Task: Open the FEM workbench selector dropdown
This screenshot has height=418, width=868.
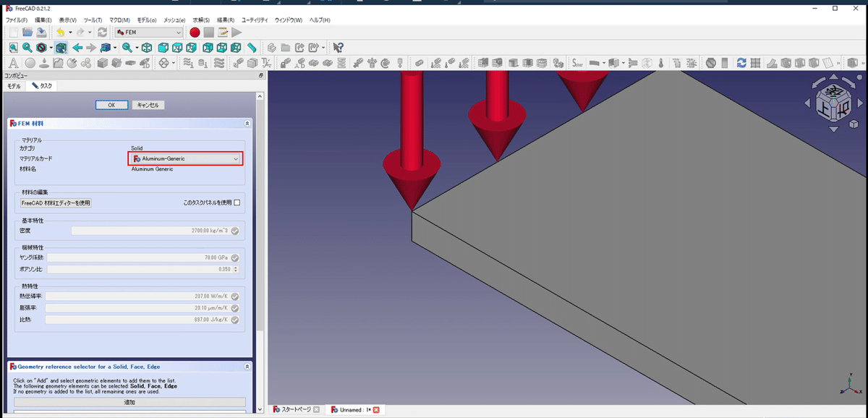Action: coord(148,33)
